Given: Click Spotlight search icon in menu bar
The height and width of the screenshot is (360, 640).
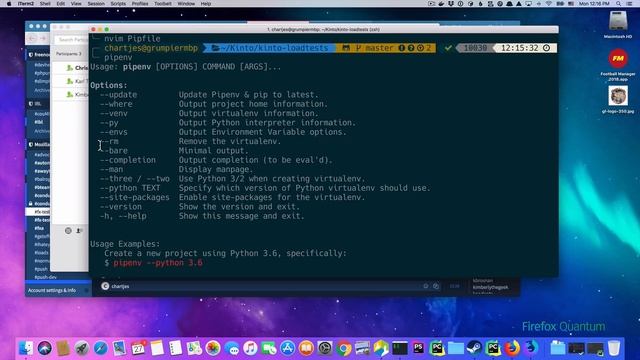Looking at the screenshot, I should coord(619,4).
